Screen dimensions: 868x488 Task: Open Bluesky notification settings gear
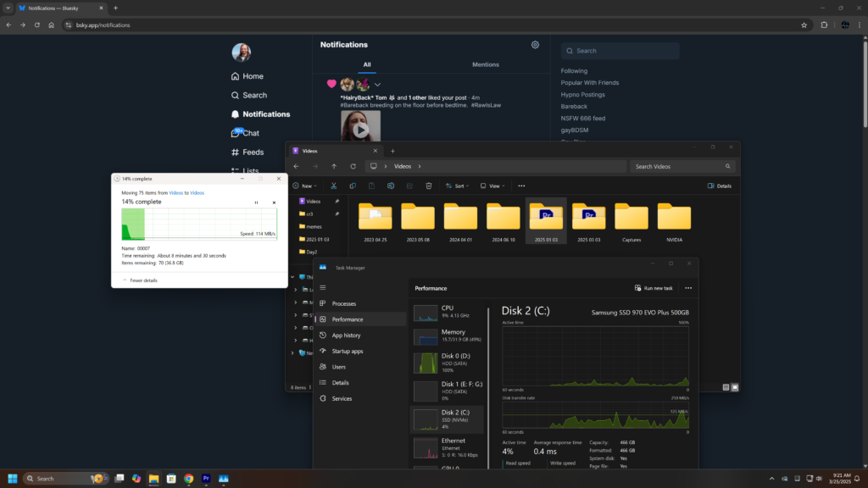click(x=535, y=45)
